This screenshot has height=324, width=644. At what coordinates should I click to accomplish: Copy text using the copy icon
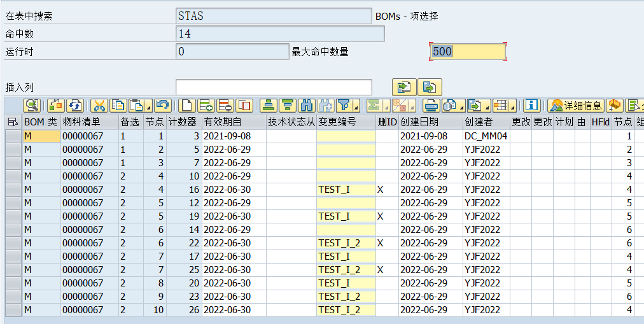click(118, 106)
